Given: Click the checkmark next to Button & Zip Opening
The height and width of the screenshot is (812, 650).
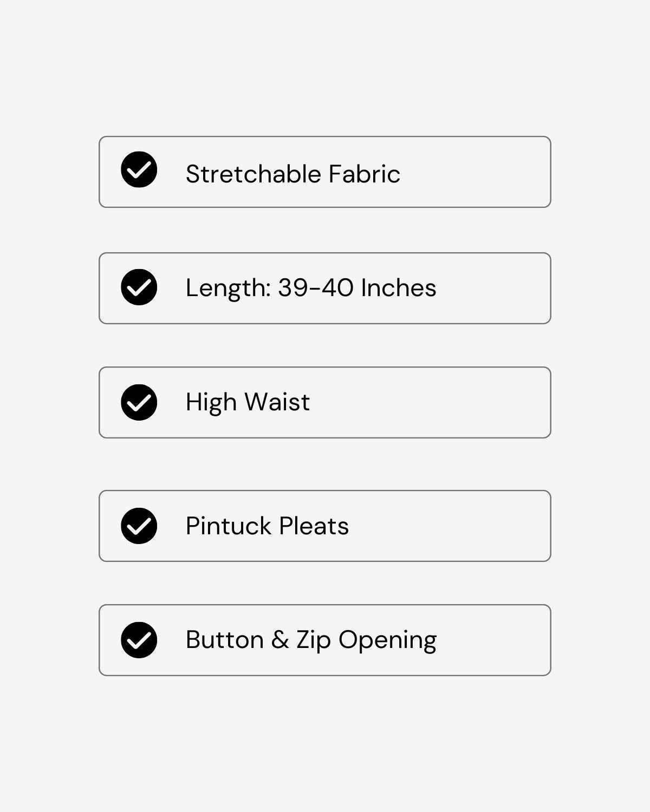Looking at the screenshot, I should click(x=139, y=640).
